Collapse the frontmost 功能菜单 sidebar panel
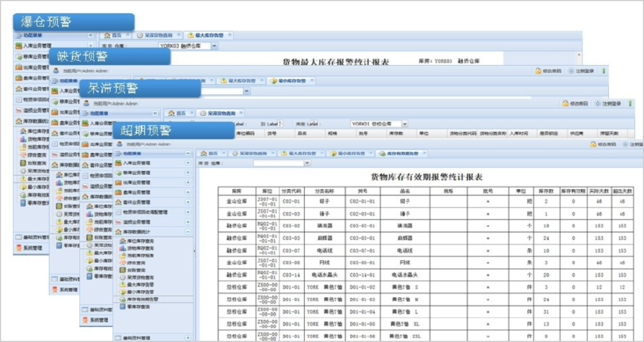The width and height of the screenshot is (644, 342). pyautogui.click(x=189, y=153)
